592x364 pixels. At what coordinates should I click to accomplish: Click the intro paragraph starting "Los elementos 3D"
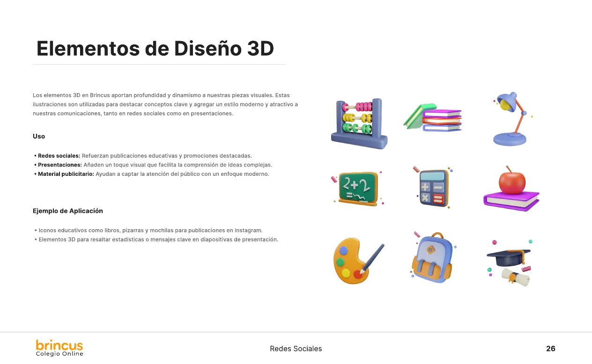[x=165, y=104]
